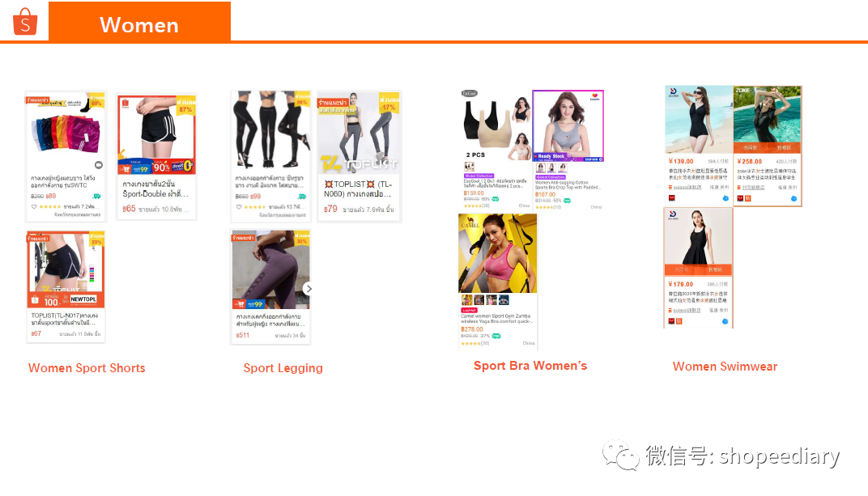Open the ¥179.00 black swim dress image
The width and height of the screenshot is (868, 496).
(x=698, y=242)
